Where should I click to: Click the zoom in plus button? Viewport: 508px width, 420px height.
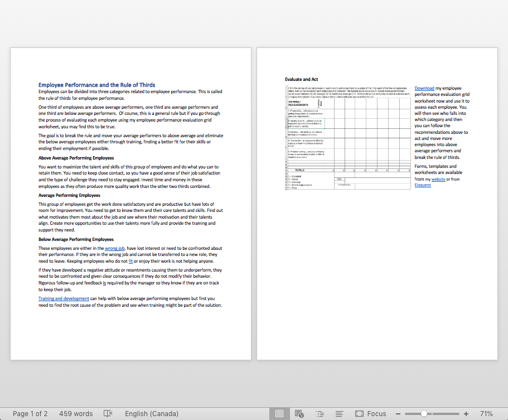pos(466,414)
